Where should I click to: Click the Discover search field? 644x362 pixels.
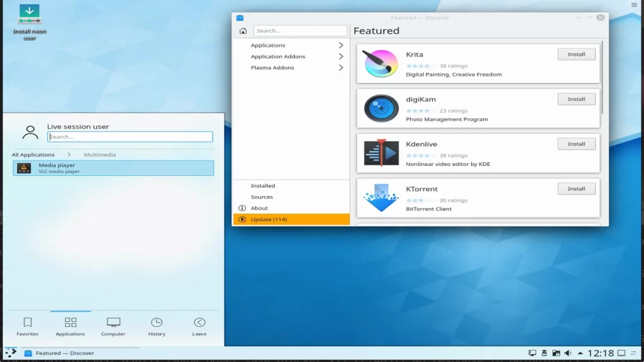coord(300,31)
